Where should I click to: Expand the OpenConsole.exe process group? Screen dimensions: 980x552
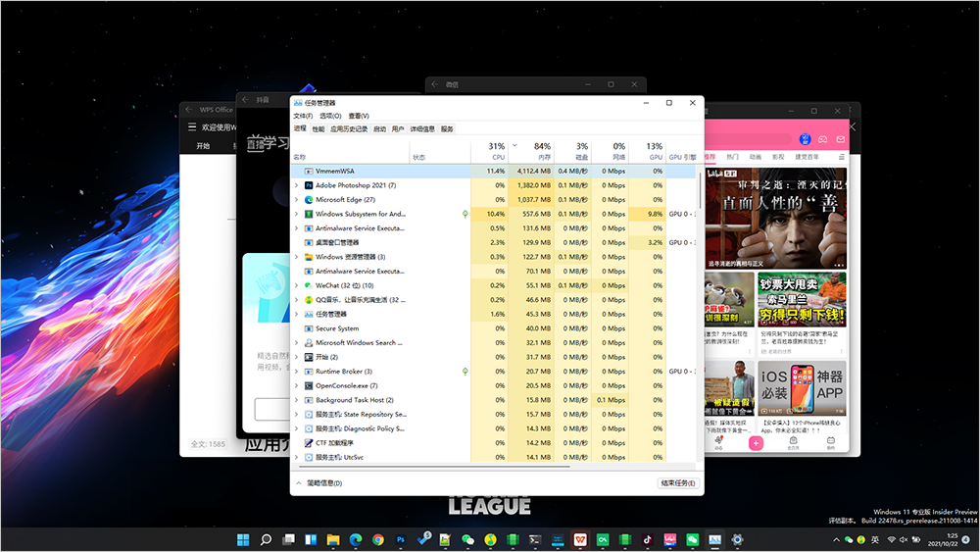coord(297,385)
